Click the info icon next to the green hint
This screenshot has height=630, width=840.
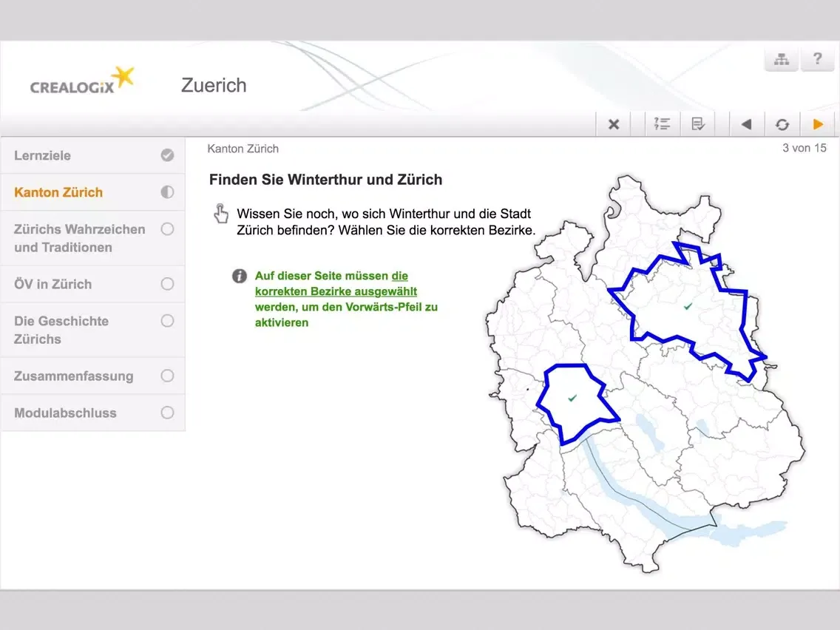point(239,276)
